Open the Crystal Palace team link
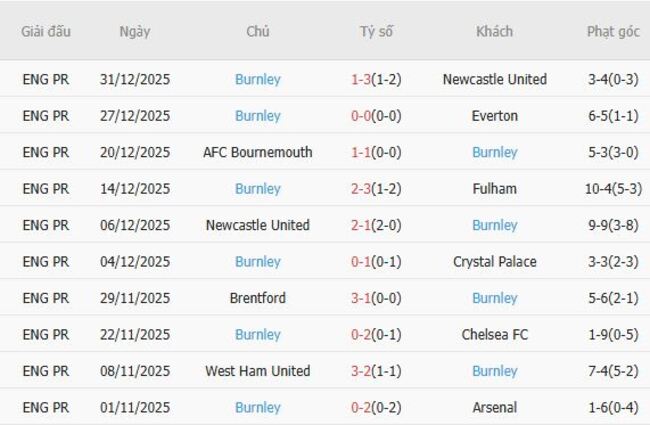650x425 pixels. point(494,262)
